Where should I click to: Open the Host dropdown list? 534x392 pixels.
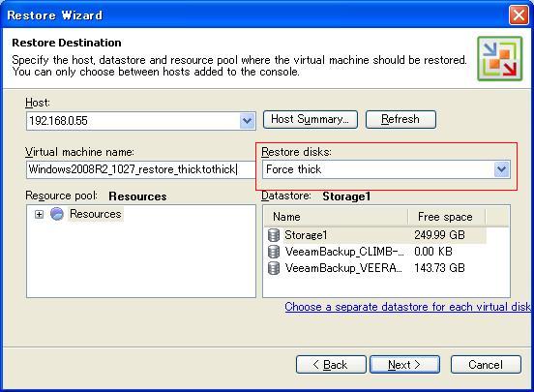coord(248,121)
